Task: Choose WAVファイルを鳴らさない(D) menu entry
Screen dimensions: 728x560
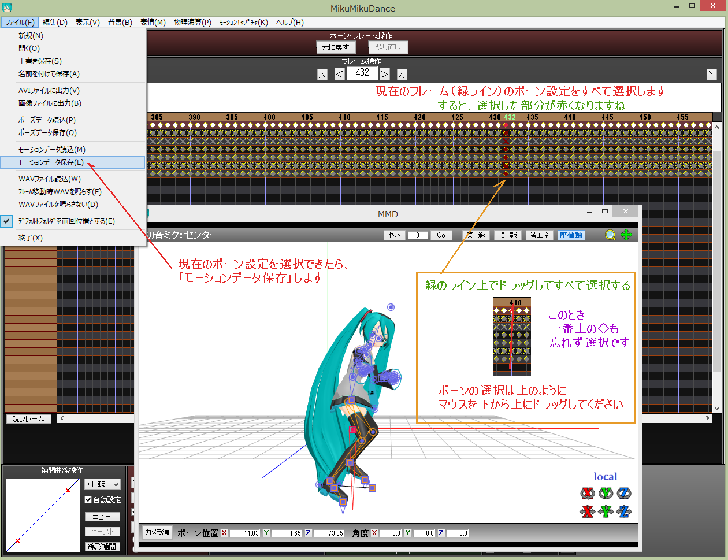Action: point(73,204)
